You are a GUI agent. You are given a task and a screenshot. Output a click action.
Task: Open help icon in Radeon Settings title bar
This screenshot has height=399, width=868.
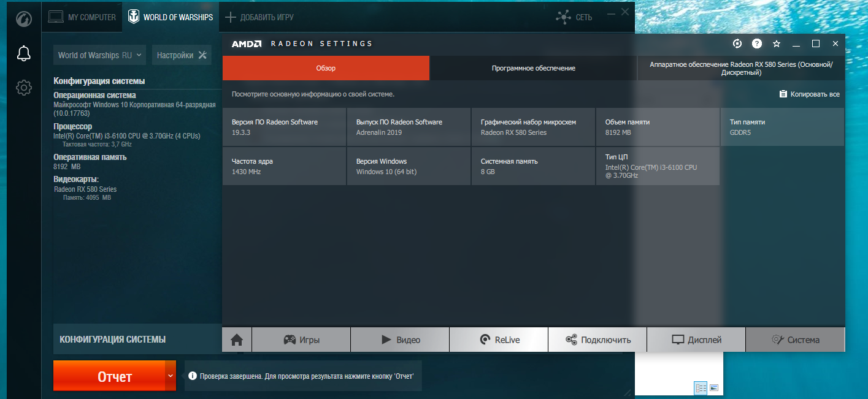click(757, 44)
